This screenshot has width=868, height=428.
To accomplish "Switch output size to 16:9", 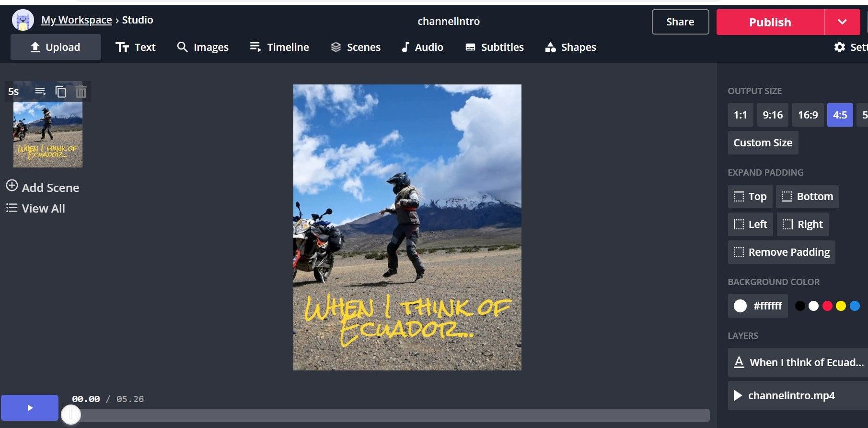I will click(808, 115).
